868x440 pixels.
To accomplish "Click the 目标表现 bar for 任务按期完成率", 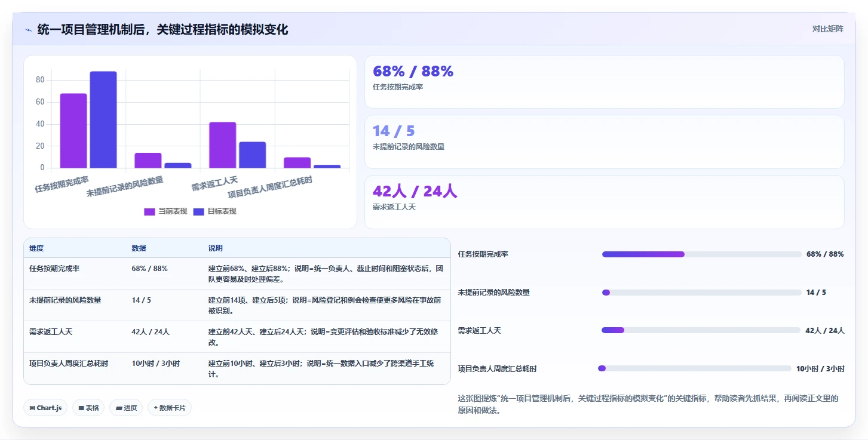I will pyautogui.click(x=103, y=120).
